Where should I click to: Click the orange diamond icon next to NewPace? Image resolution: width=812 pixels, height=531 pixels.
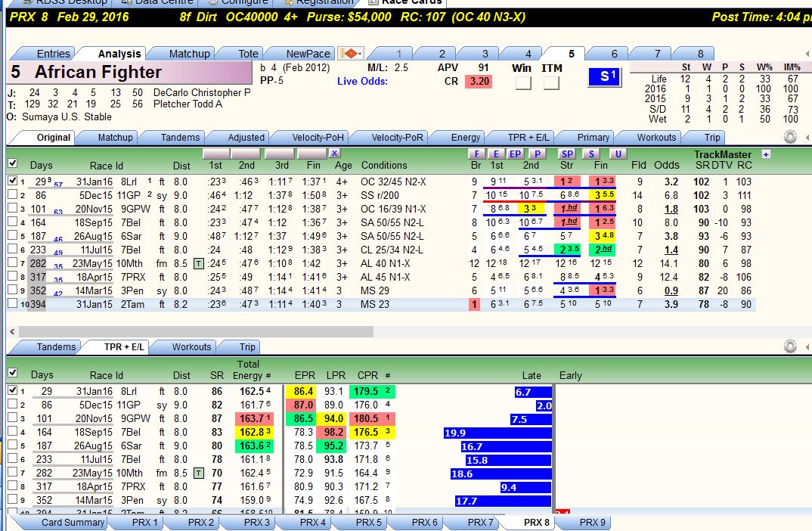350,54
